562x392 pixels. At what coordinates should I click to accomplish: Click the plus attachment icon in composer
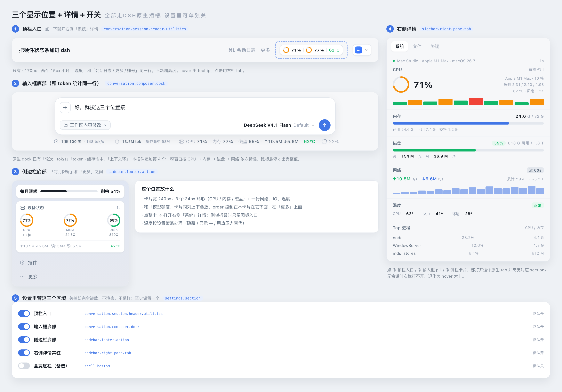click(x=65, y=108)
